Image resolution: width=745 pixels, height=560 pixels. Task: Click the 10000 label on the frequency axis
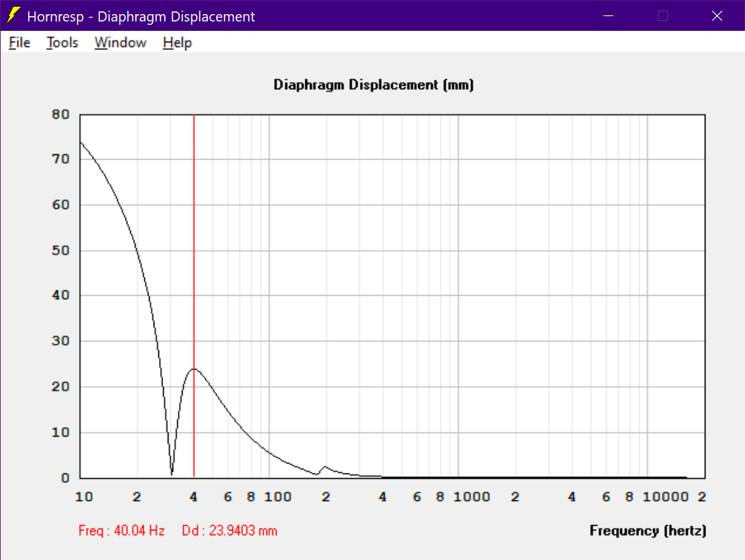(665, 497)
